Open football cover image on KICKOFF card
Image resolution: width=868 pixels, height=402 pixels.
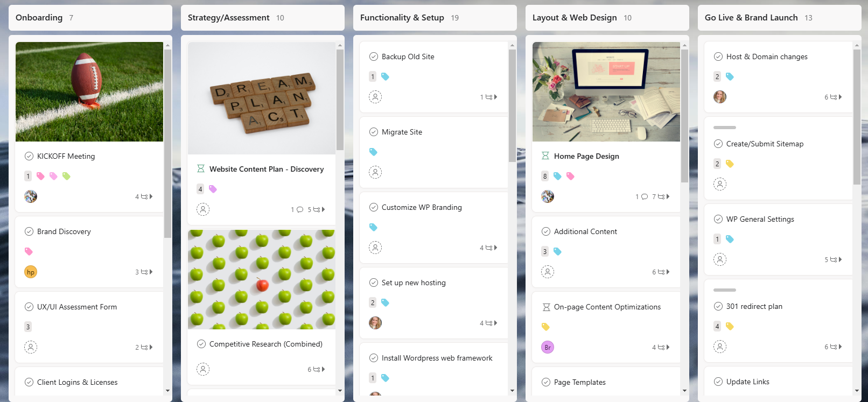point(89,92)
